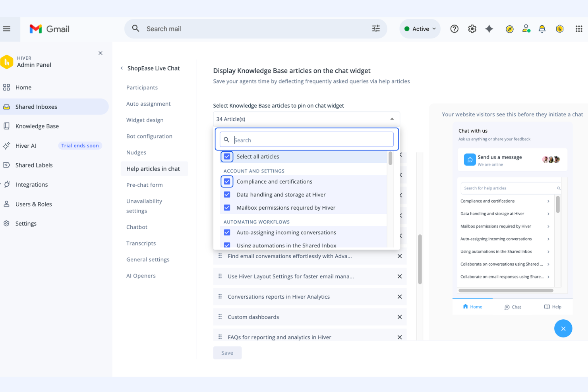Open Pre-chat form settings
The width and height of the screenshot is (588, 392).
[x=144, y=185]
